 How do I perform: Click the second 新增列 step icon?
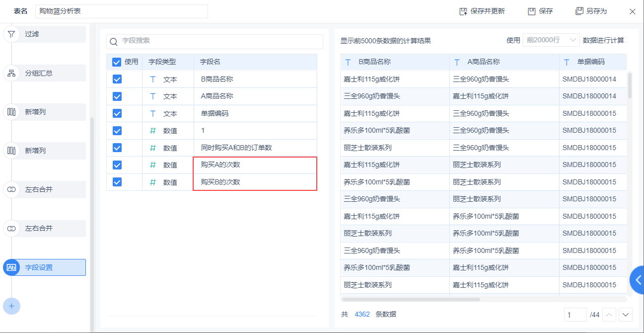click(11, 151)
